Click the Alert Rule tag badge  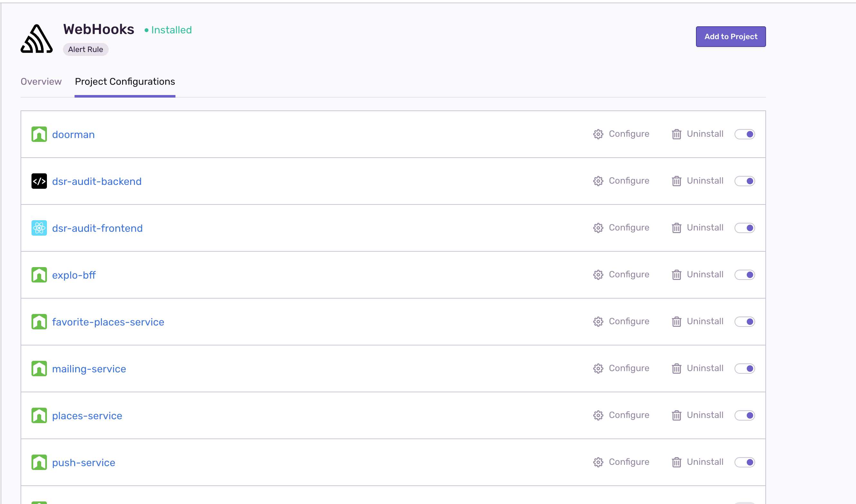pyautogui.click(x=85, y=49)
